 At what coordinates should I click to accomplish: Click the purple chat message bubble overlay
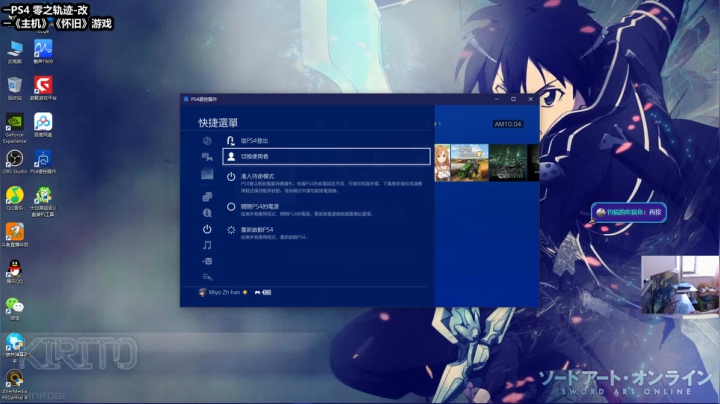click(629, 212)
